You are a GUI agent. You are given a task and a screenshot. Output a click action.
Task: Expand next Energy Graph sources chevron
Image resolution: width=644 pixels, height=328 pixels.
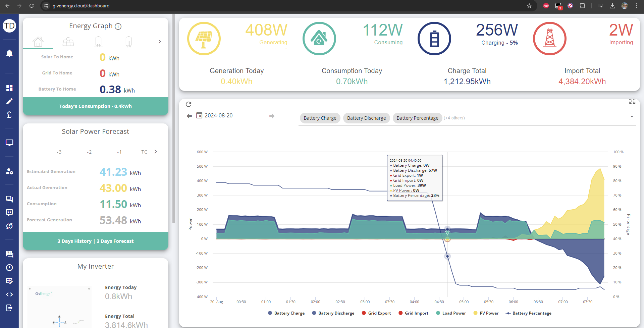tap(160, 42)
